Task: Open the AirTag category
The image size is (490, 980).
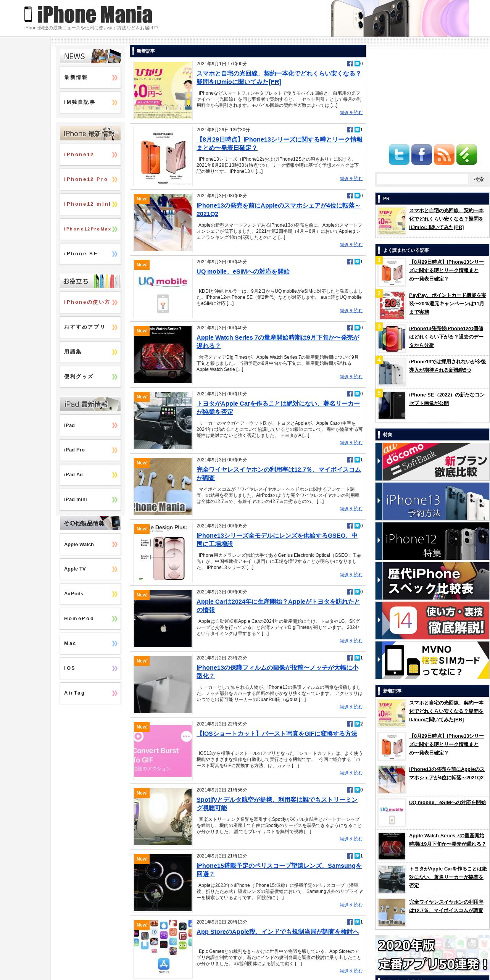Action: 90,693
